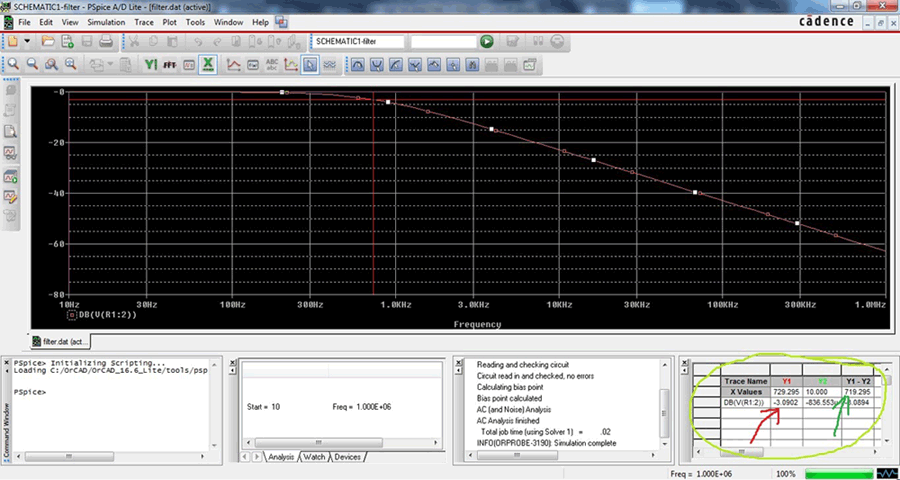Click the Open file folder icon
Screen dimensions: 900x480
point(48,41)
